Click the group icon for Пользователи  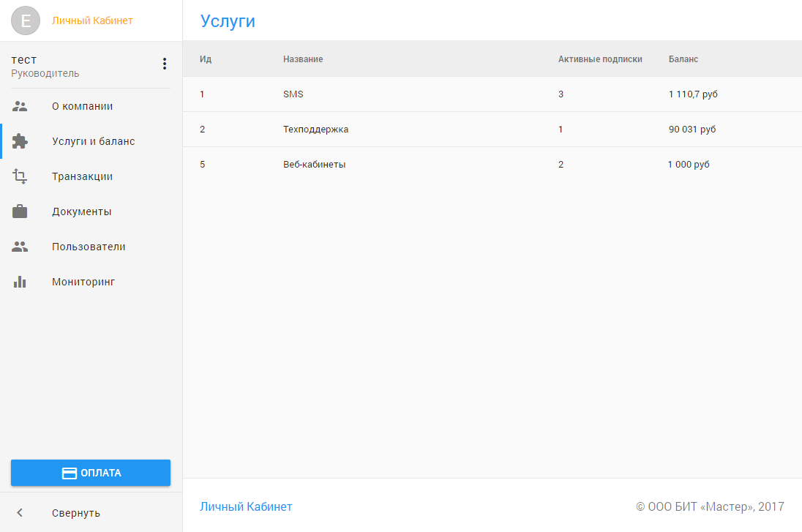coord(20,247)
